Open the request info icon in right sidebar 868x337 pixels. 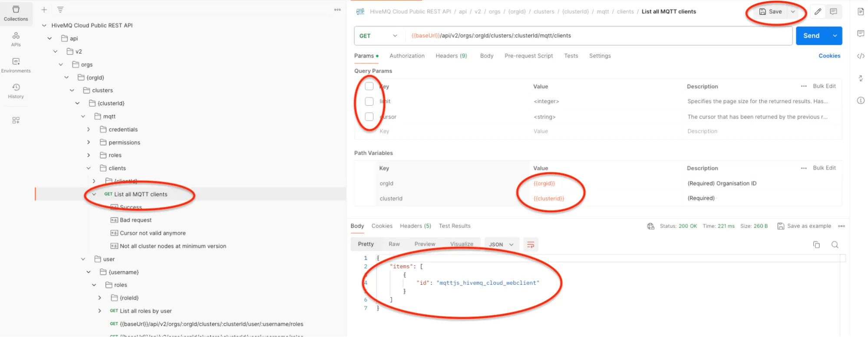tap(861, 100)
